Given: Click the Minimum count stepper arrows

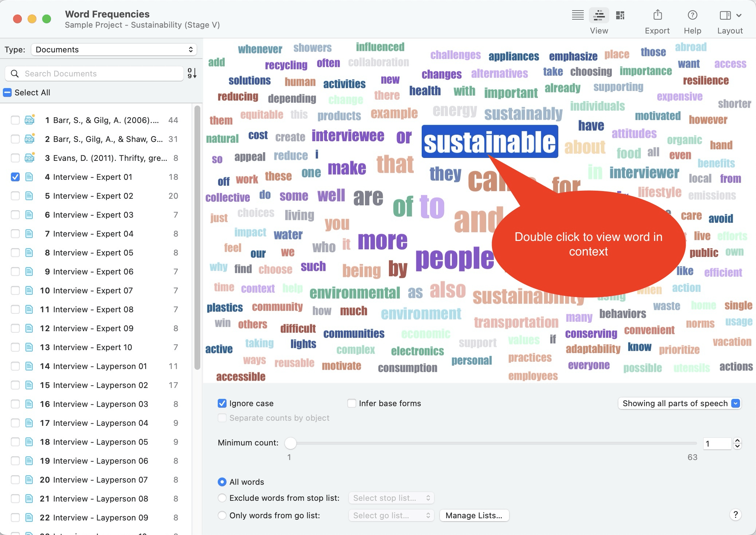Looking at the screenshot, I should tap(737, 443).
